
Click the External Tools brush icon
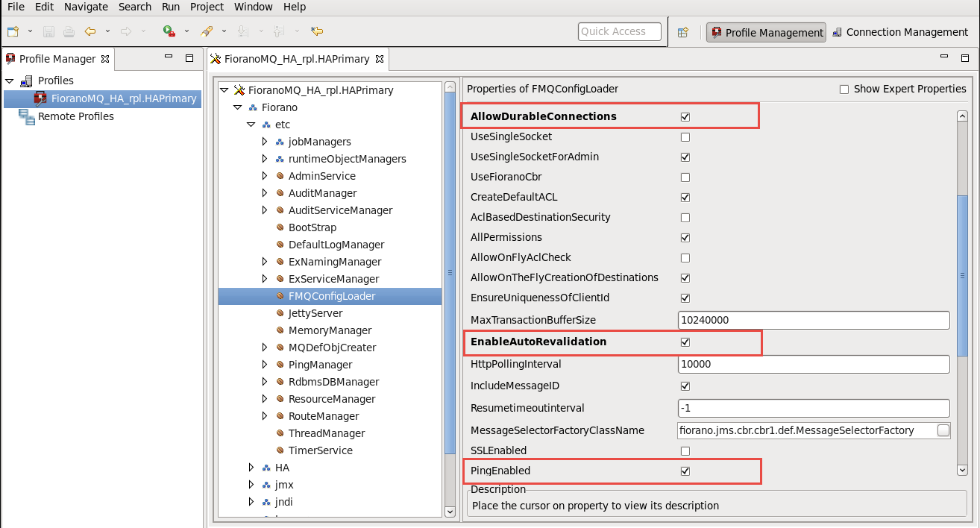[207, 31]
